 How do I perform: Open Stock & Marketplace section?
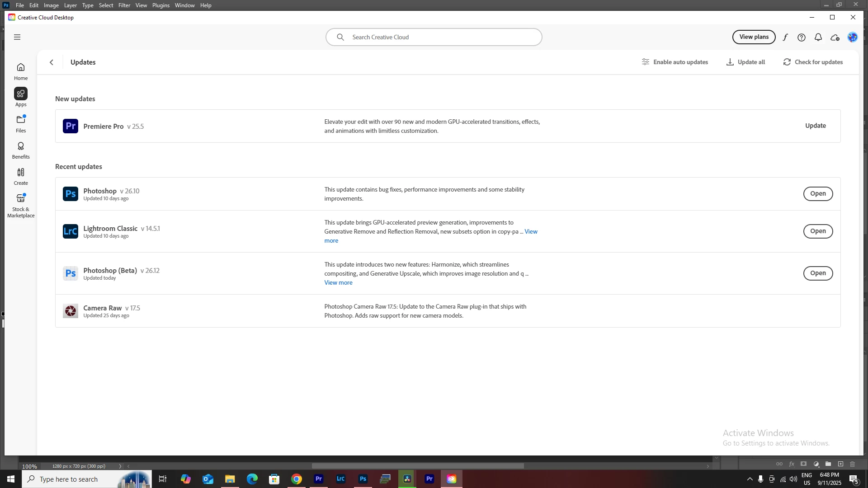pyautogui.click(x=21, y=205)
